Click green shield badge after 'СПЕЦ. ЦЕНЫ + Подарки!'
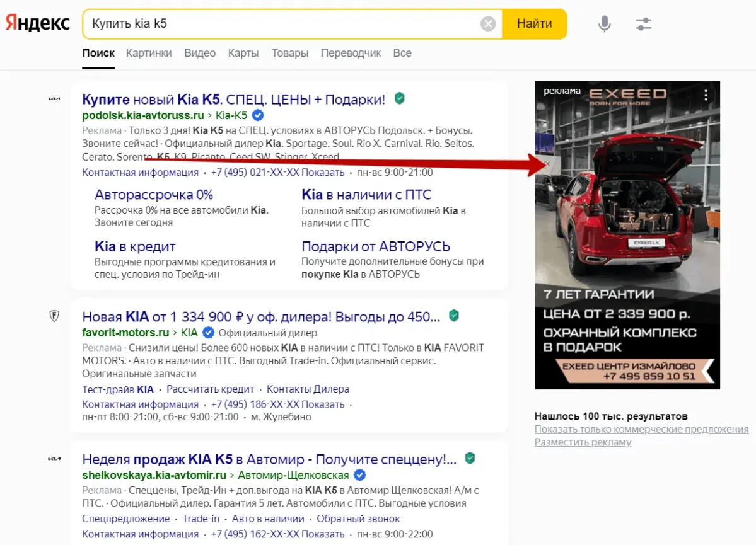Viewport: 756px width, 545px height. [399, 98]
